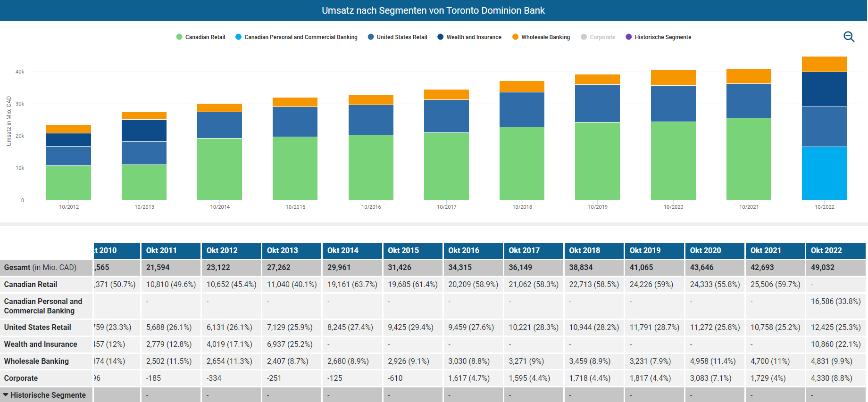Image resolution: width=868 pixels, height=402 pixels.
Task: Select the Okt 2022 column header
Action: point(826,251)
